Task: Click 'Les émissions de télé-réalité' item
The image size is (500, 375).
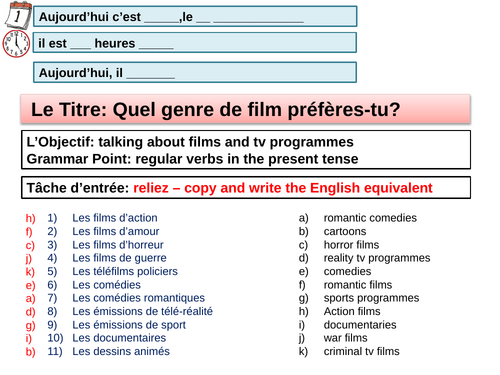Action: (142, 311)
